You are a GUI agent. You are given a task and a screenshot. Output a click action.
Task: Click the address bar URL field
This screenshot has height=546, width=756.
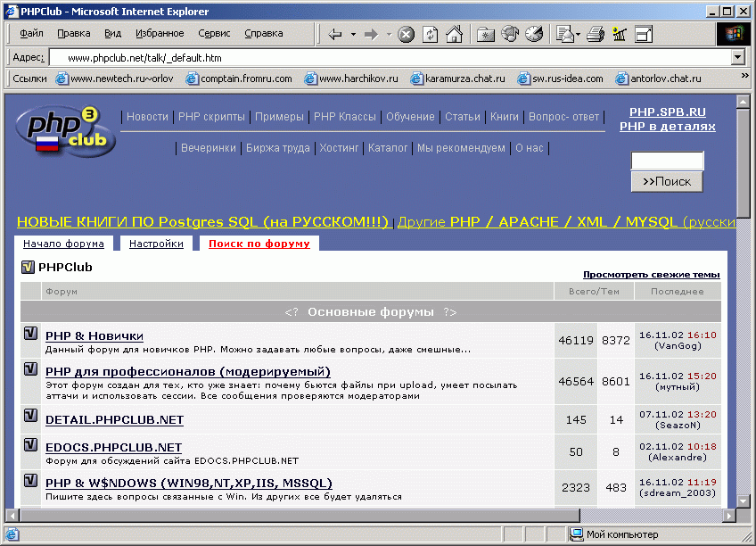point(390,58)
